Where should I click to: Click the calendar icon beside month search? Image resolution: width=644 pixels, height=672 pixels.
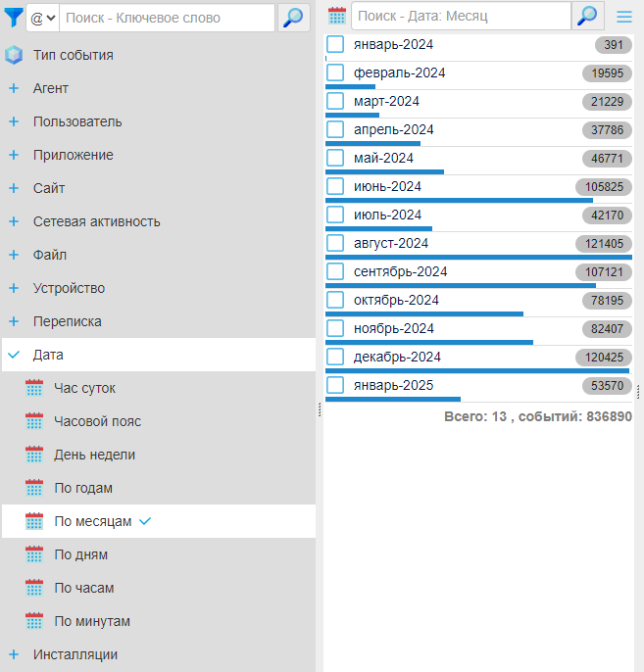[337, 16]
